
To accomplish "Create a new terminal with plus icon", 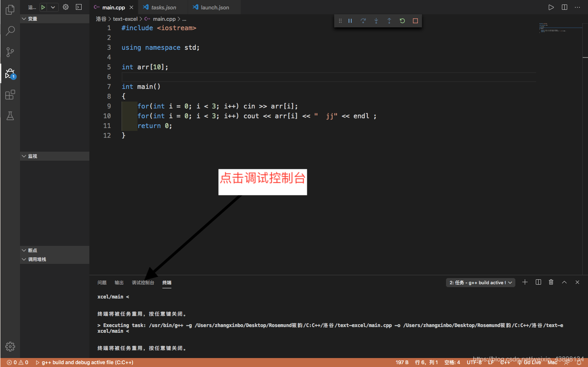I will pyautogui.click(x=525, y=282).
